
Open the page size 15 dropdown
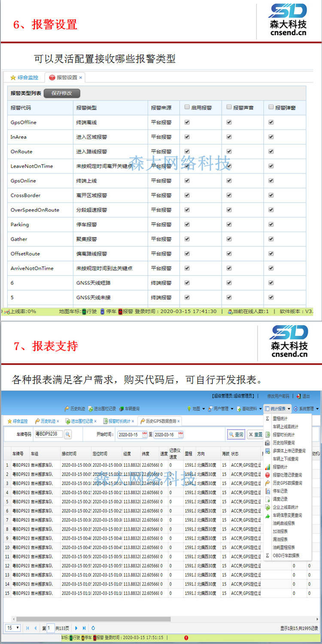click(13, 628)
